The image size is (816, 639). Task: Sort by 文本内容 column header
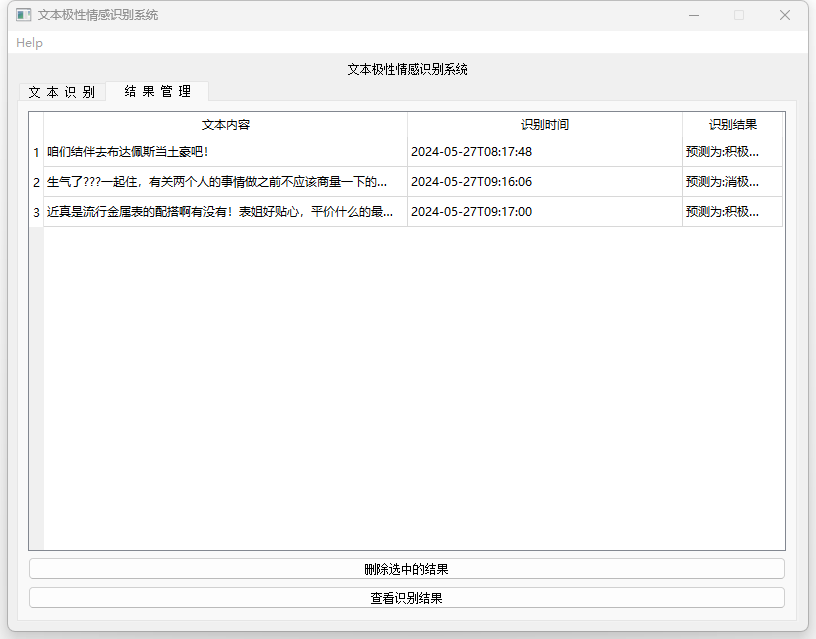tap(226, 125)
